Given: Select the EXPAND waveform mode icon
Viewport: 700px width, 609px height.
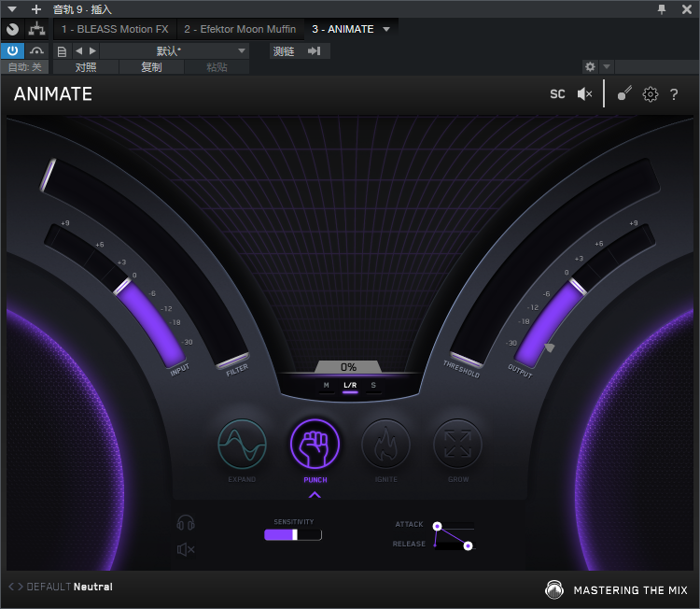Looking at the screenshot, I should tap(242, 444).
